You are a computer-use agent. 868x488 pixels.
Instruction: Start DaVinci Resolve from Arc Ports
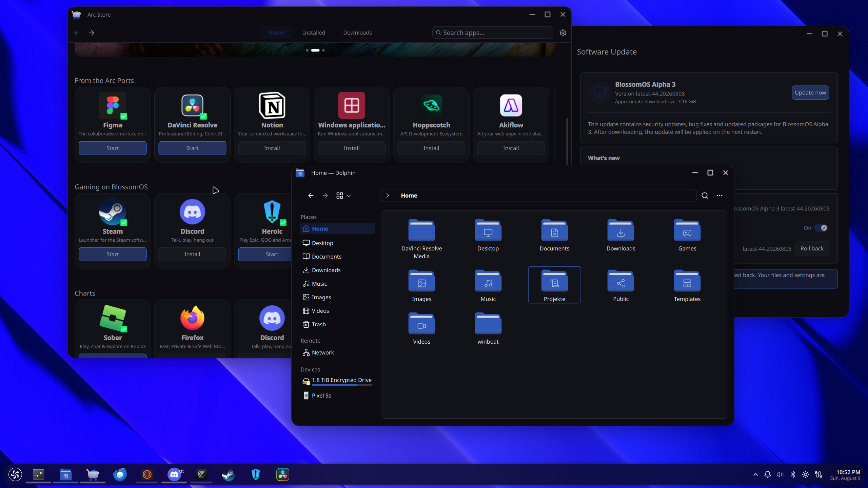(x=192, y=148)
